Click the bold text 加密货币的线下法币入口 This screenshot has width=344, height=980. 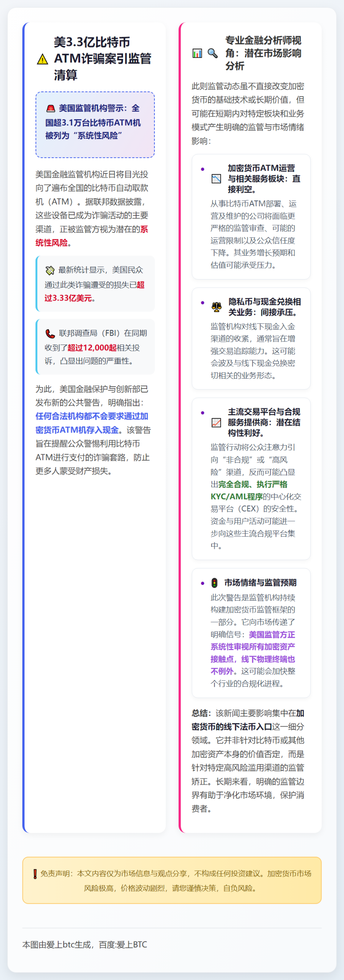coord(248,720)
